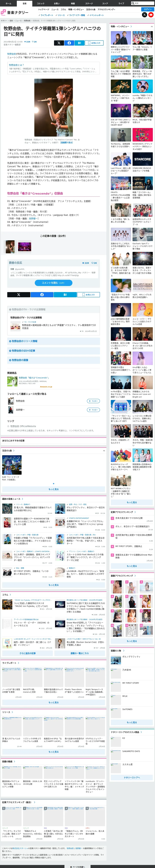Click the star count 228 in the 読者の反応 box
This screenshot has height=868, width=155.
(x=86, y=263)
